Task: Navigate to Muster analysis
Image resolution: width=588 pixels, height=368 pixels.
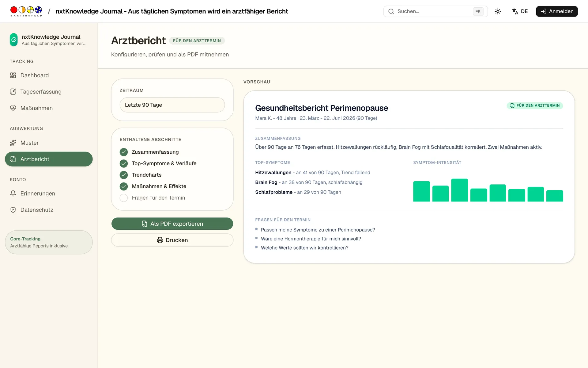Action: click(x=49, y=143)
